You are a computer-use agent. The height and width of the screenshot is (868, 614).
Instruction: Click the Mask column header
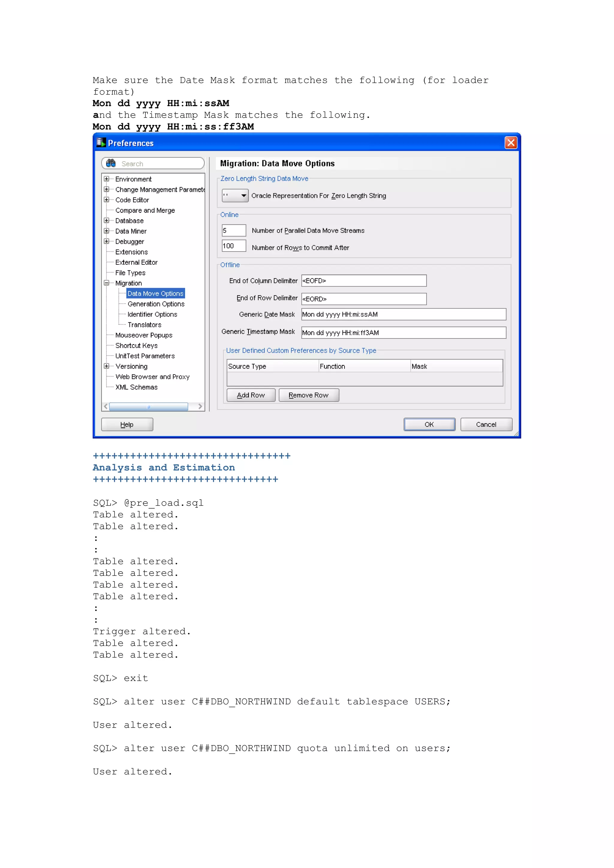pos(456,366)
